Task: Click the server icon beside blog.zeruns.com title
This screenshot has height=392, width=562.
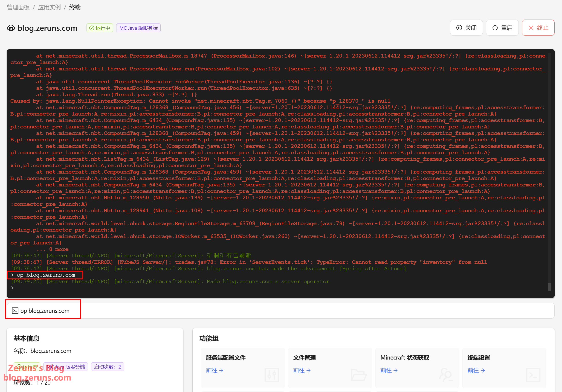Action: (x=11, y=28)
